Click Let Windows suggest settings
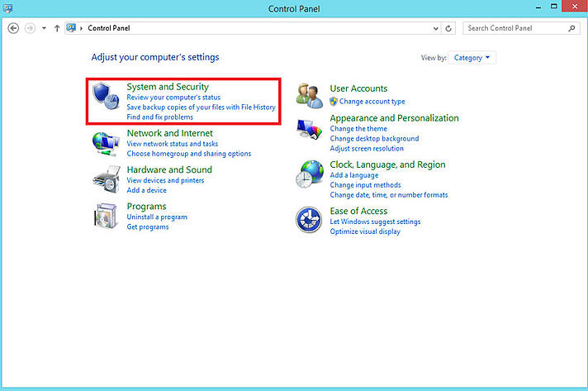 pos(376,222)
